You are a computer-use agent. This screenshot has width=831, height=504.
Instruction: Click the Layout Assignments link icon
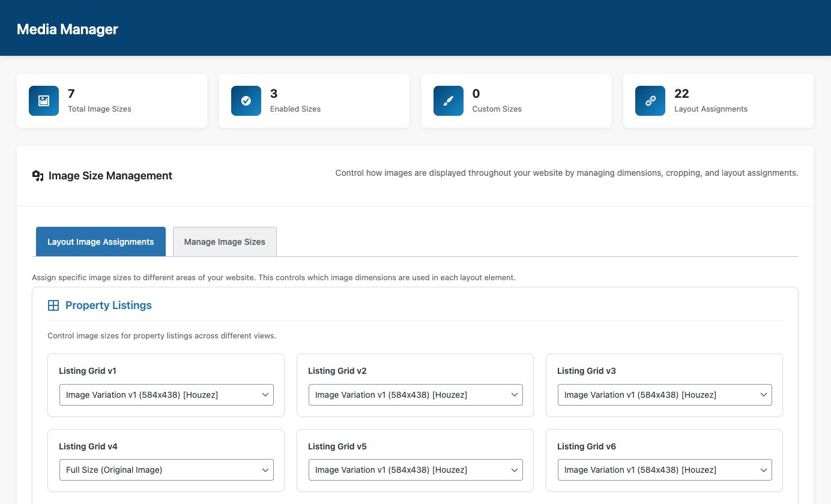point(650,101)
